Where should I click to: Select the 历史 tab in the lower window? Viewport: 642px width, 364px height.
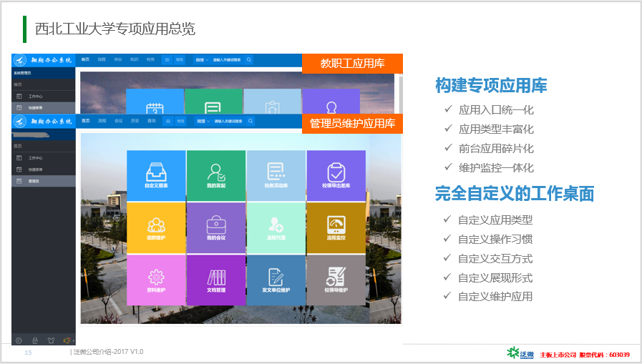pyautogui.click(x=135, y=121)
